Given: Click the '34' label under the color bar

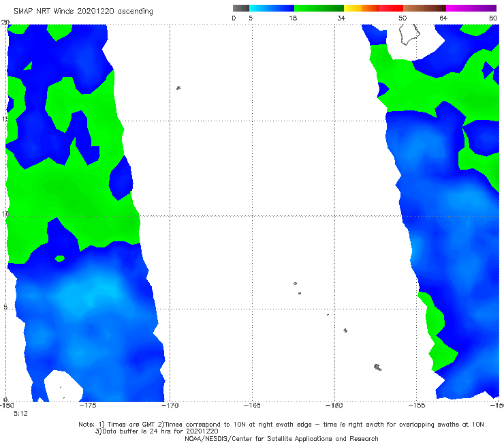Looking at the screenshot, I should coord(341,18).
